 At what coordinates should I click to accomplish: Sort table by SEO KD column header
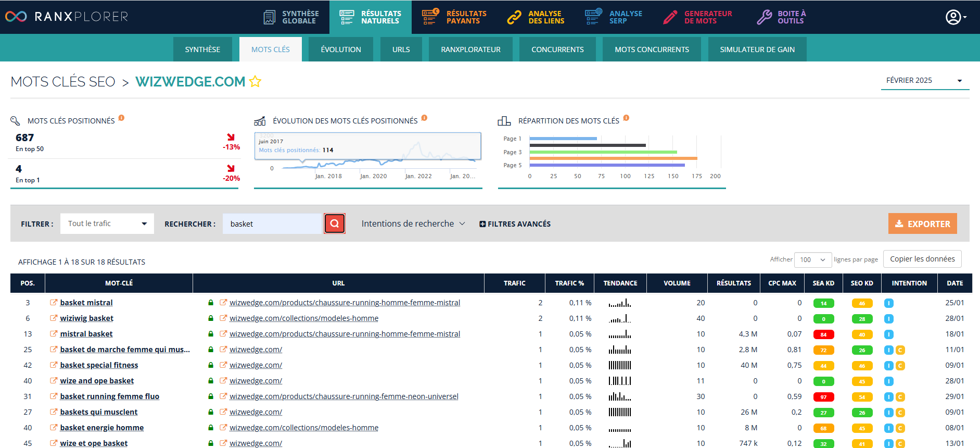862,283
